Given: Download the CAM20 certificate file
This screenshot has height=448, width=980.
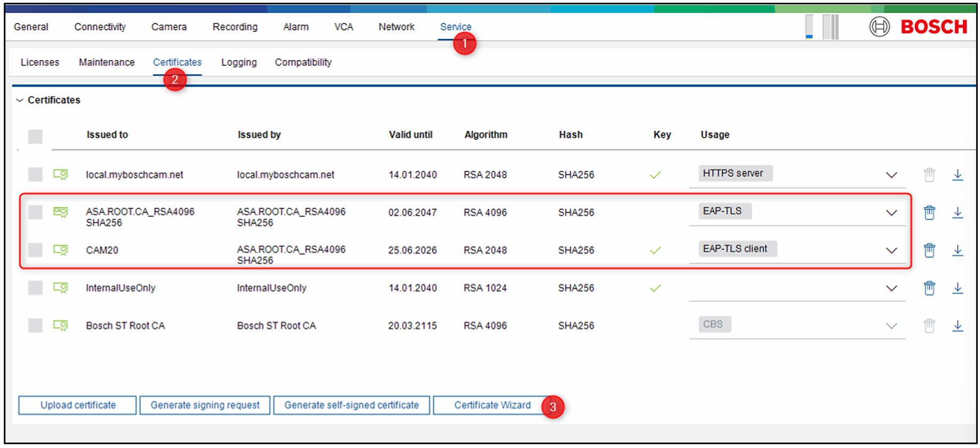Looking at the screenshot, I should click(x=957, y=250).
